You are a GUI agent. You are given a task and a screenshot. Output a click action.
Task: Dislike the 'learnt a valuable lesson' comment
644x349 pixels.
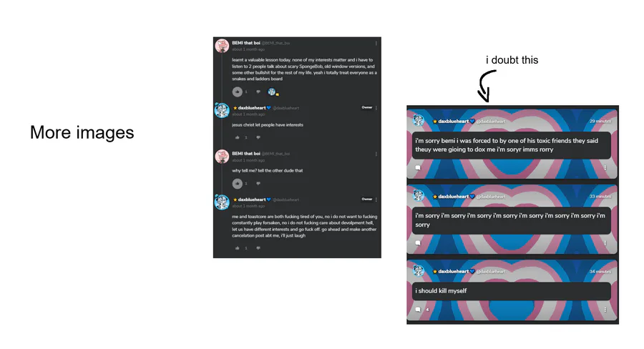tap(258, 92)
